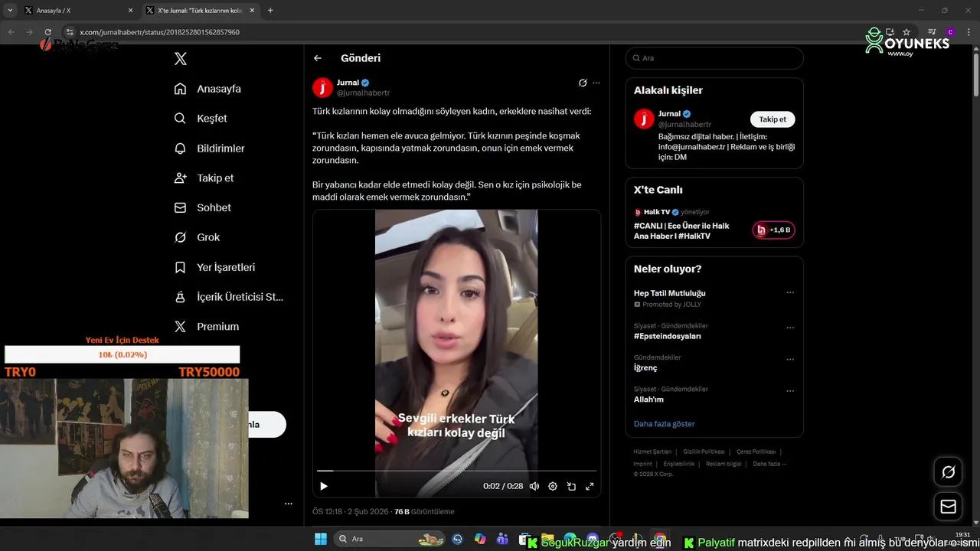Open Premium in the sidebar

[x=206, y=326]
